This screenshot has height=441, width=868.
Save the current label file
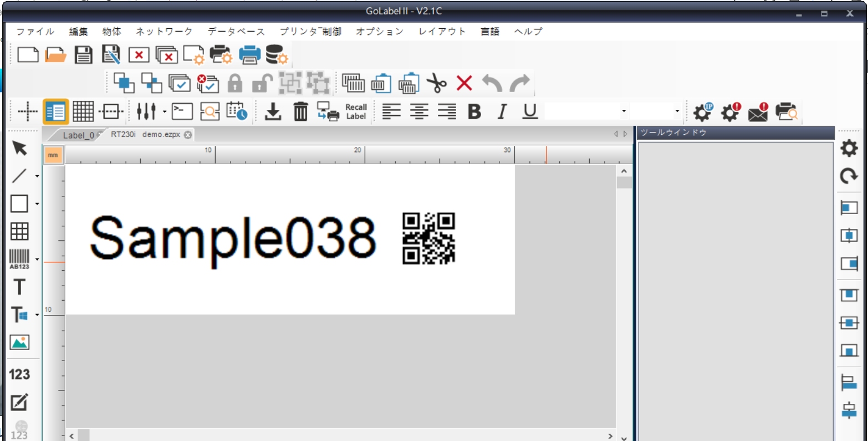83,55
